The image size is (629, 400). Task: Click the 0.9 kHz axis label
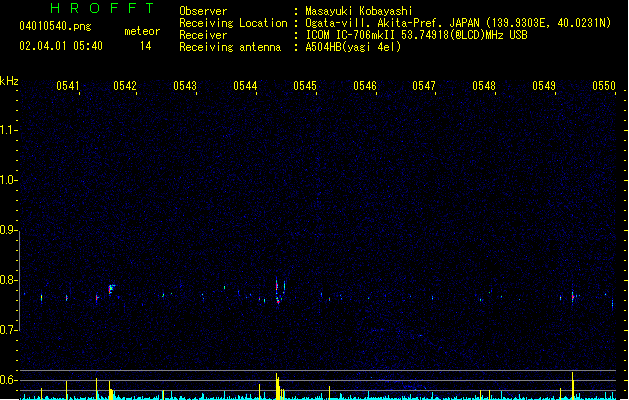(x=9, y=230)
